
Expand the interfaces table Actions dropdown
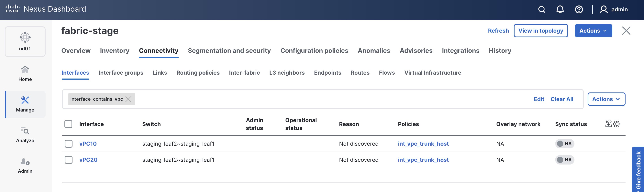tap(606, 99)
